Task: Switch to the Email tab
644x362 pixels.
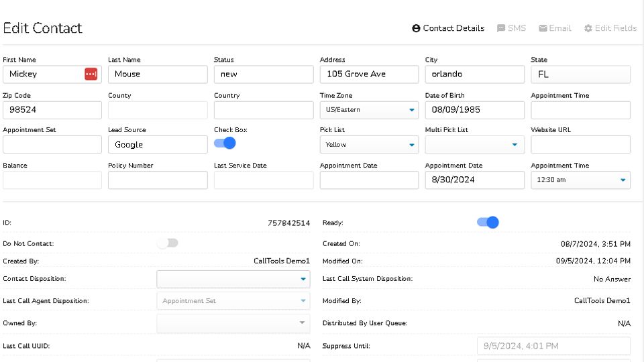Action: 555,28
